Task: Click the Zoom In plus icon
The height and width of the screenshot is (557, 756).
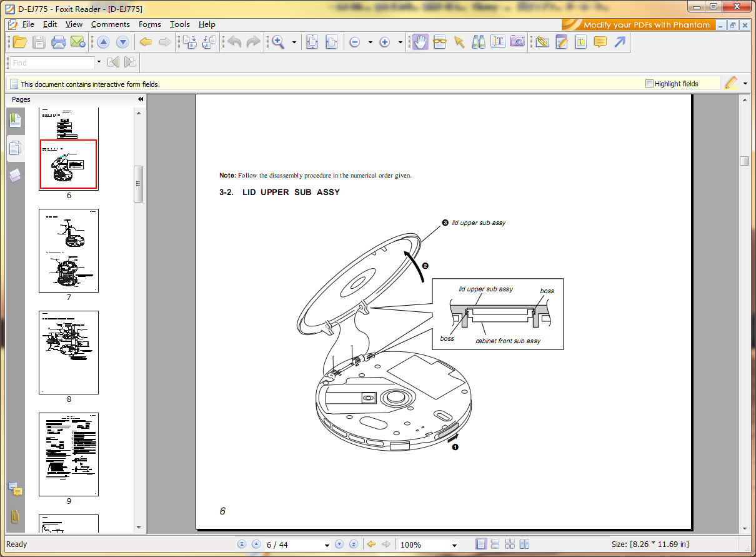Action: point(384,42)
